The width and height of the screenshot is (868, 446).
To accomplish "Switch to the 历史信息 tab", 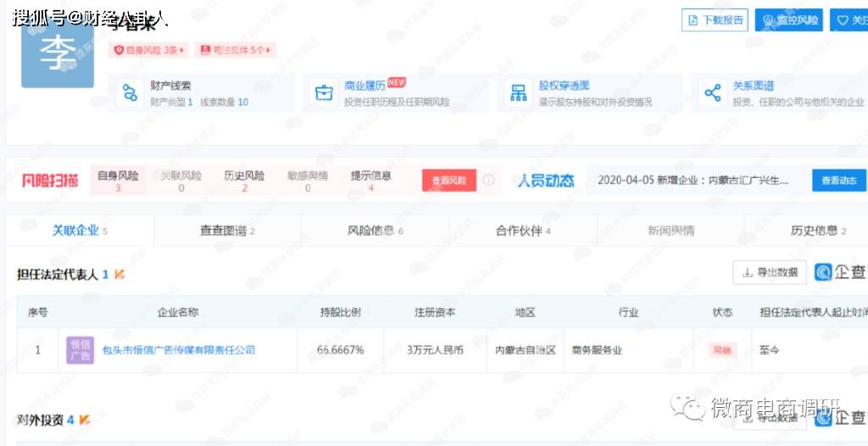I will tap(807, 231).
